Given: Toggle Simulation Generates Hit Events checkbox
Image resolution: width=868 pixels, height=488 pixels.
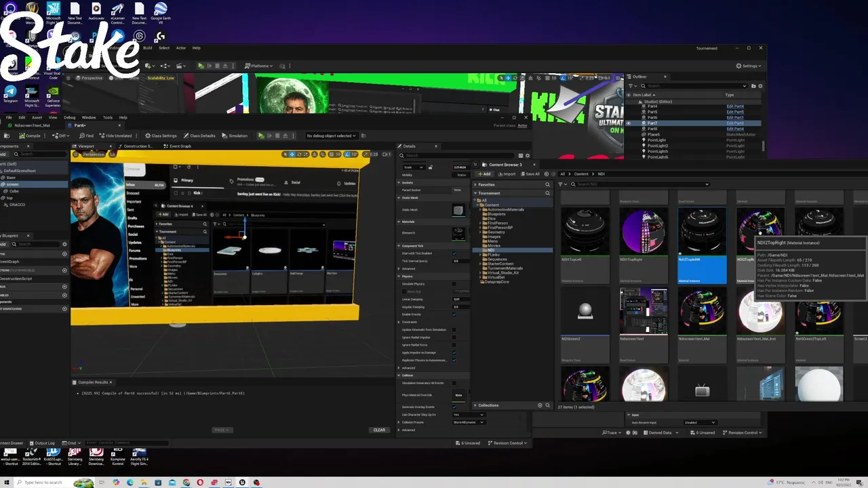Looking at the screenshot, I should pyautogui.click(x=454, y=383).
